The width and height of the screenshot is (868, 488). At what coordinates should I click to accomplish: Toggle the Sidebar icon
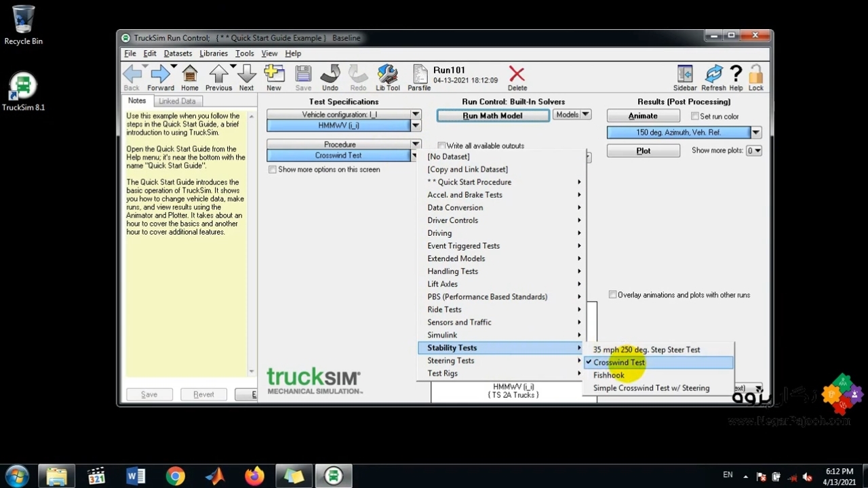(x=685, y=75)
